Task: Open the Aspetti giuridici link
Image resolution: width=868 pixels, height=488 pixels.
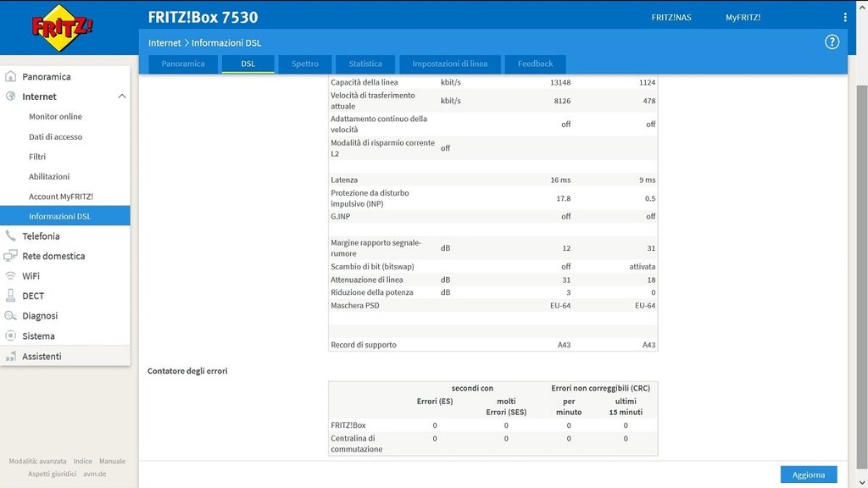Action: [52, 474]
